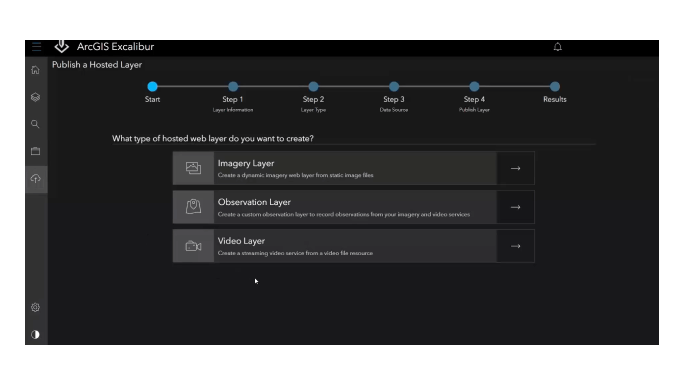Click the arrow next to Observation Layer

(516, 207)
